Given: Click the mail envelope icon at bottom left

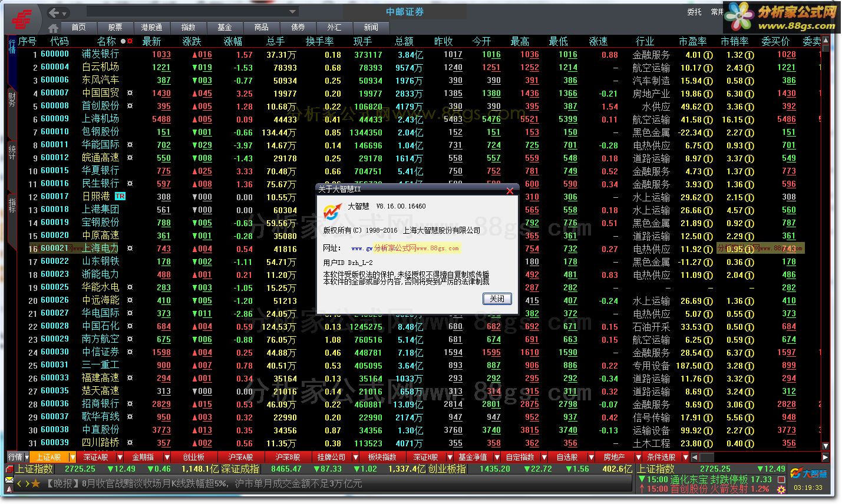Looking at the screenshot, I should coord(9,481).
